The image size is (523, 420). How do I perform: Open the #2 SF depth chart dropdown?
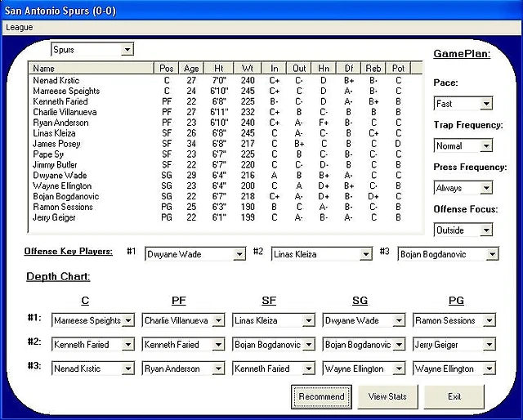click(x=274, y=344)
